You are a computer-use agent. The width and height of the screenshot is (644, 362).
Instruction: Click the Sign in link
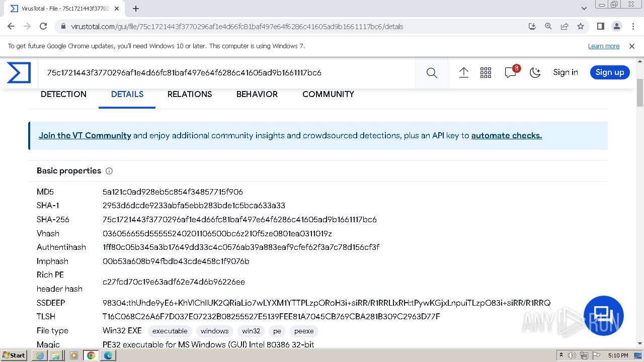coord(566,72)
